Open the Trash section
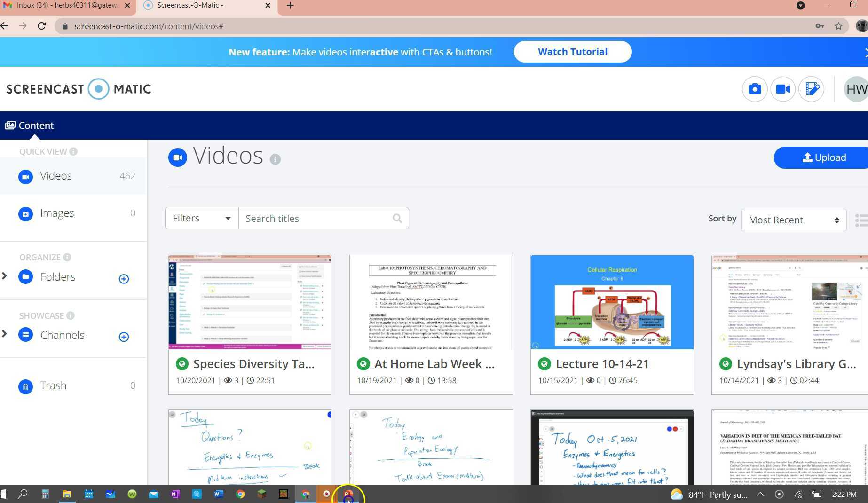The height and width of the screenshot is (503, 868). (53, 385)
